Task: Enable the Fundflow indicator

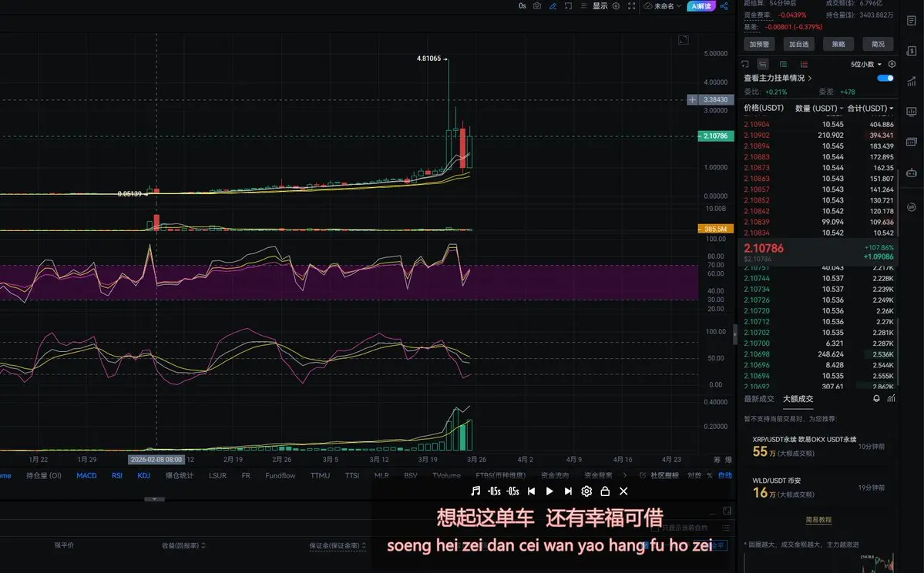Action: 280,475
